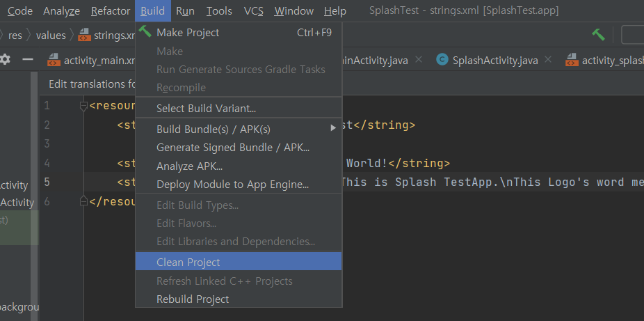Switch to the SplashActivity.java tab
644x321 pixels.
coord(494,61)
